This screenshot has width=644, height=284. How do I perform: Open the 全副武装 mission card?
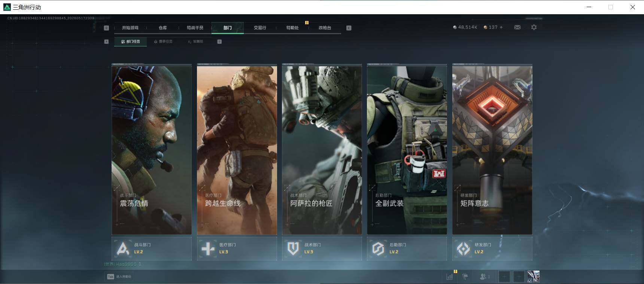coord(407,150)
